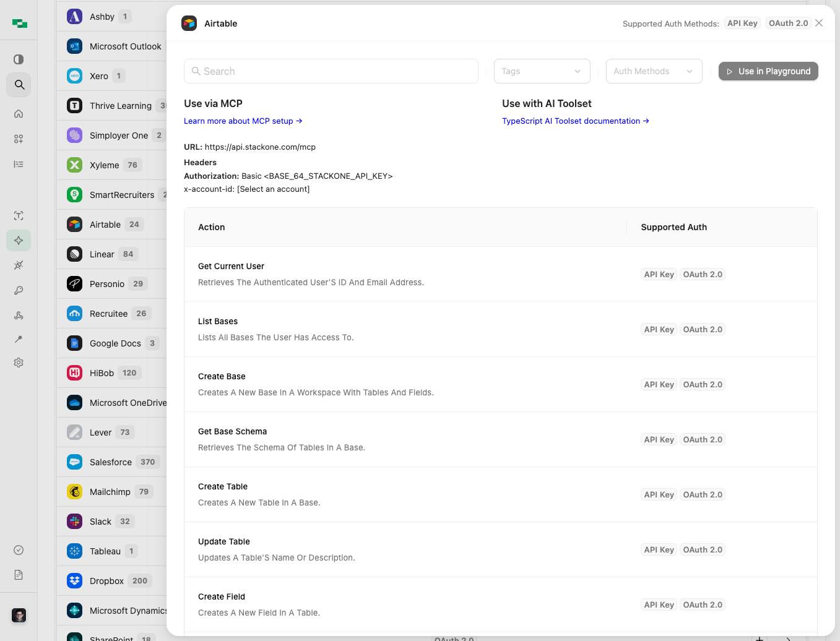840x641 pixels.
Task: Click the Use in Playground button
Action: pos(768,71)
